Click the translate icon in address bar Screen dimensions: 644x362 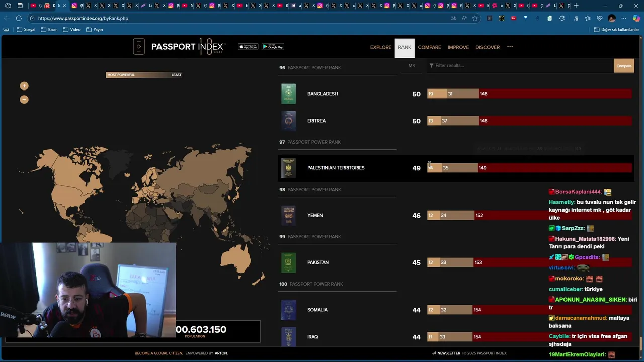(x=453, y=18)
